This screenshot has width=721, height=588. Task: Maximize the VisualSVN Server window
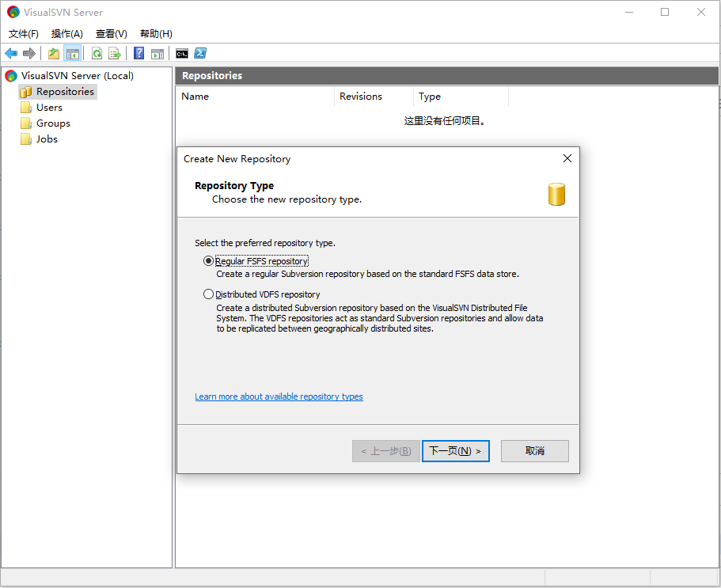tap(665, 12)
